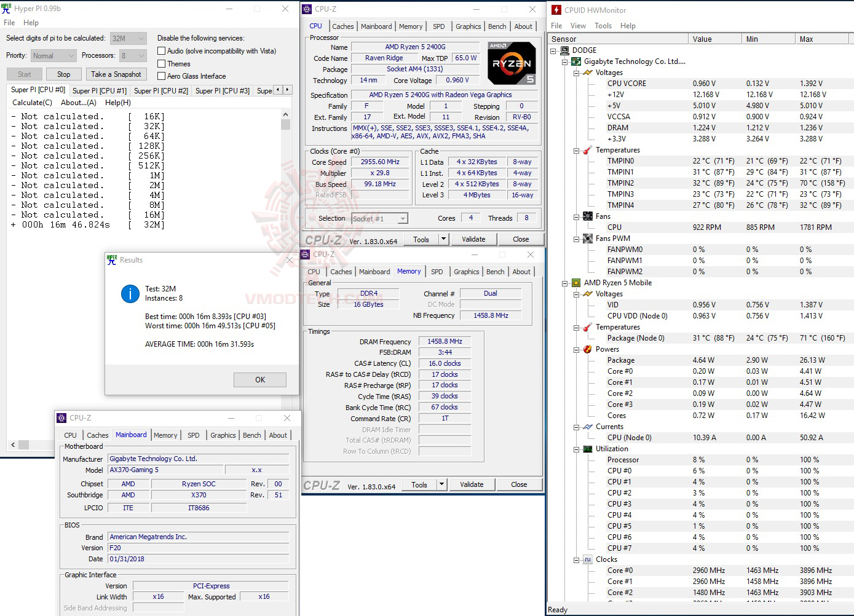Switch to Bench tab in top CPU-Z window
The image size is (854, 616).
click(497, 26)
